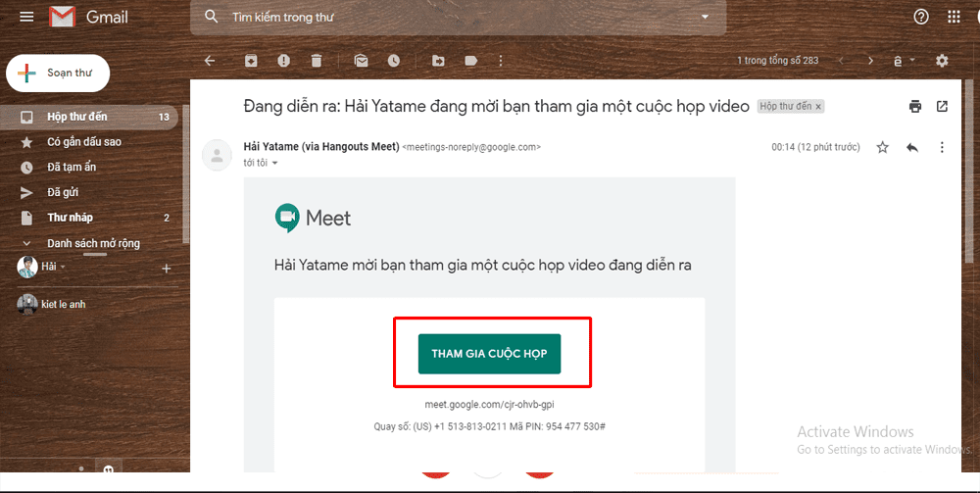Snooze this email with clock icon

pyautogui.click(x=393, y=61)
